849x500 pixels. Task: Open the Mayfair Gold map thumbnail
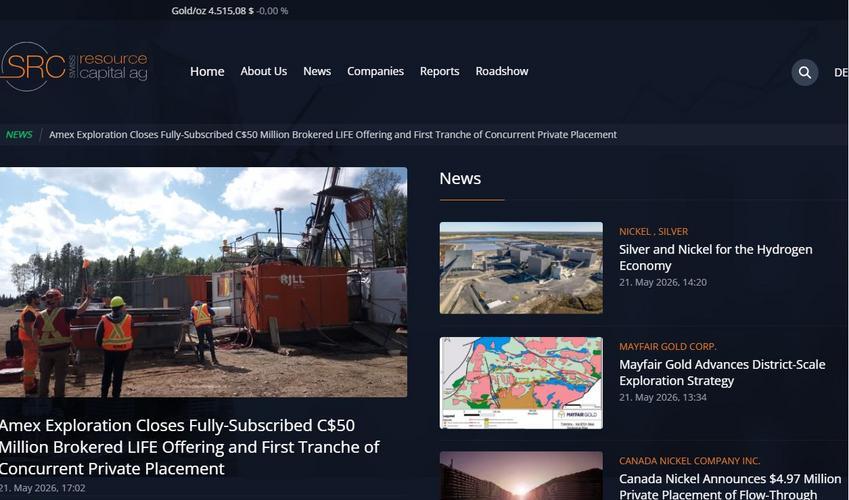click(521, 383)
